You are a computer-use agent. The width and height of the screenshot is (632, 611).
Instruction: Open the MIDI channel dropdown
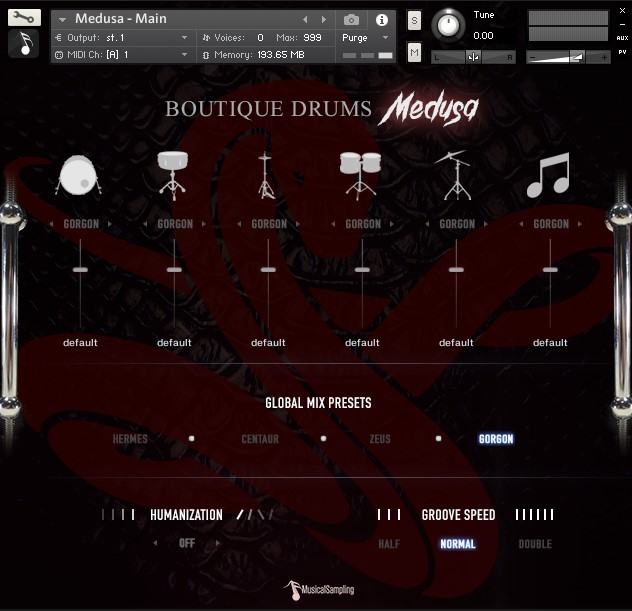point(122,54)
